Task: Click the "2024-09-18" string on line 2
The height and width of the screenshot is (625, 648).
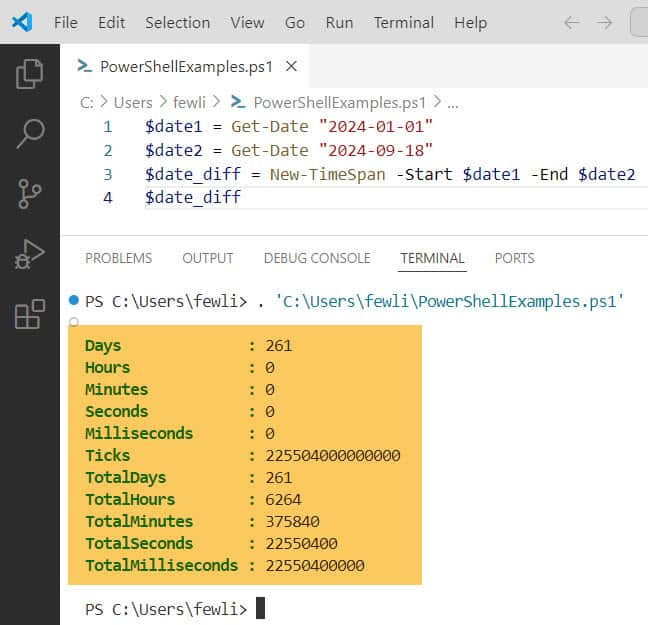Action: point(376,150)
